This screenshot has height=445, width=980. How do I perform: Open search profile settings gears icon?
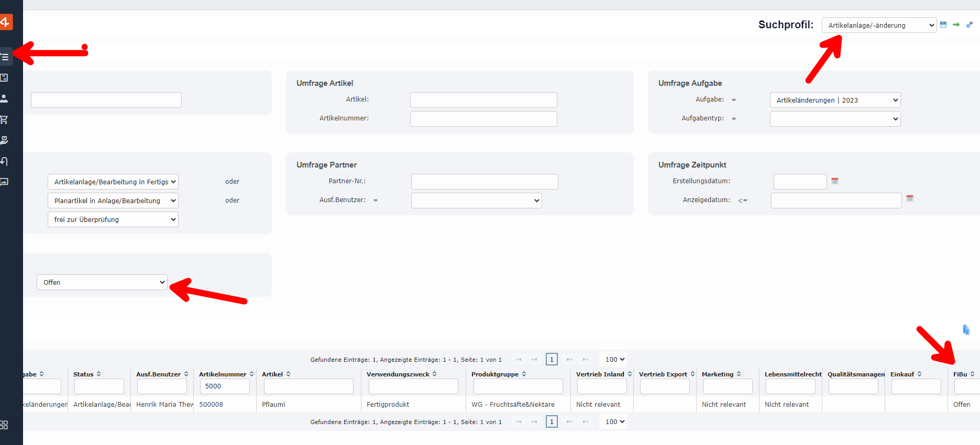point(969,25)
